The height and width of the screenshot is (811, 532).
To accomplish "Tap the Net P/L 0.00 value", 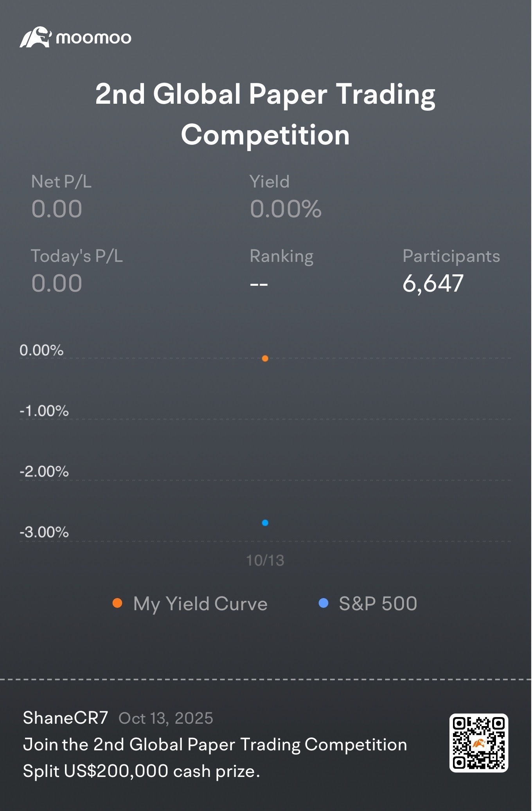I will pyautogui.click(x=57, y=209).
